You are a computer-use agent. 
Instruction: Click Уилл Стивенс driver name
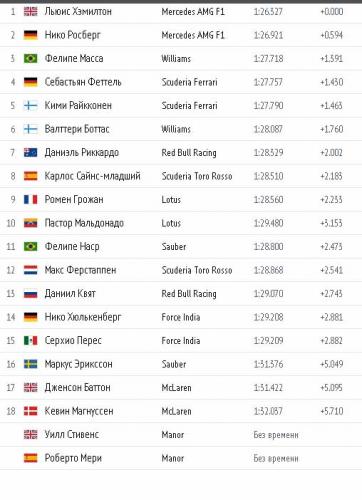pos(72,434)
